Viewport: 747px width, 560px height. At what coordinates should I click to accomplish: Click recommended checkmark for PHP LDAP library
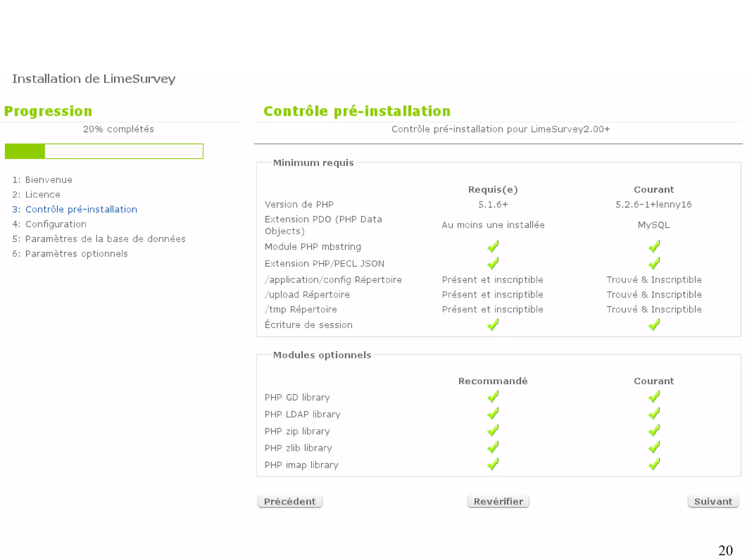pyautogui.click(x=493, y=414)
